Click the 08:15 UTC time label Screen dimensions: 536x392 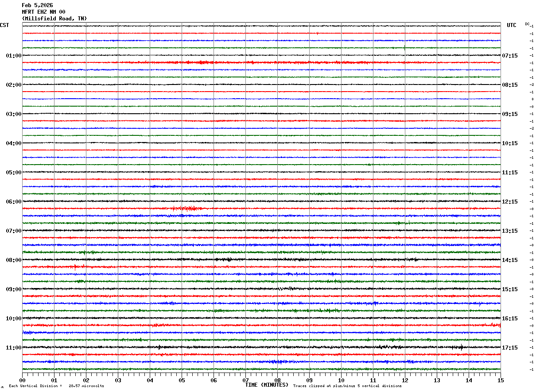(510, 85)
